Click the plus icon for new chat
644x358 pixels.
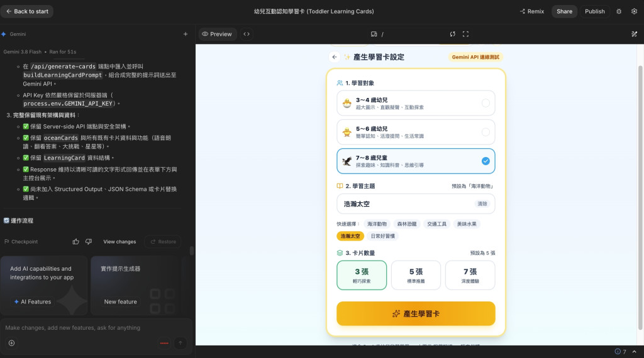(x=186, y=34)
